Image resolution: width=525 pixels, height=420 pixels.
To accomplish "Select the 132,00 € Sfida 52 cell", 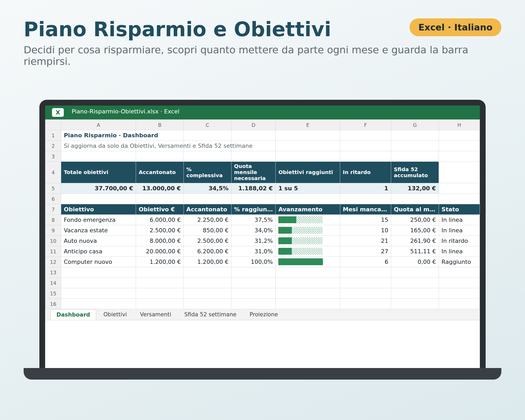I will pyautogui.click(x=415, y=188).
